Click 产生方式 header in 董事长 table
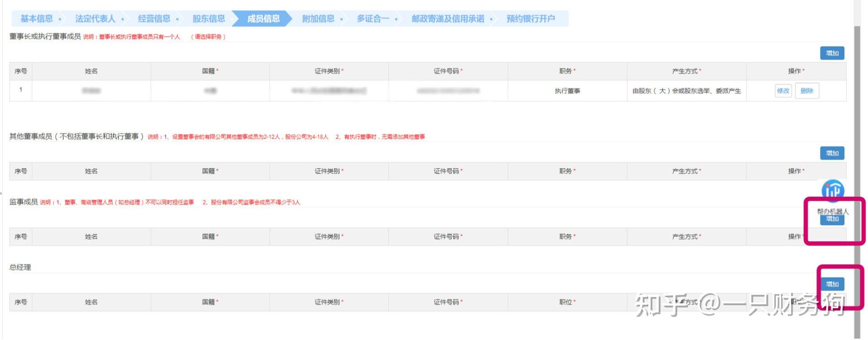Viewport: 868px width, 340px height. pos(686,71)
